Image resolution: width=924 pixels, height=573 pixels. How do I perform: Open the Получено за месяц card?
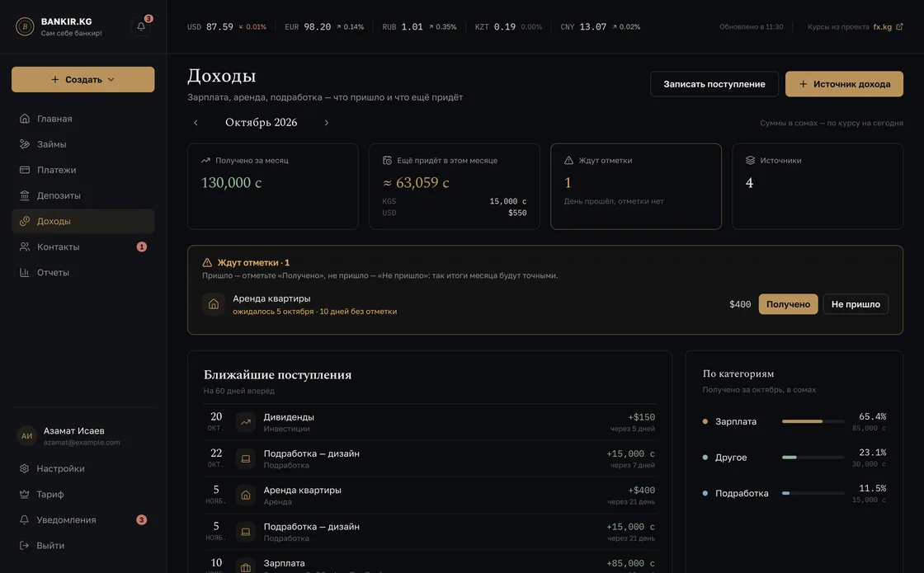(273, 186)
